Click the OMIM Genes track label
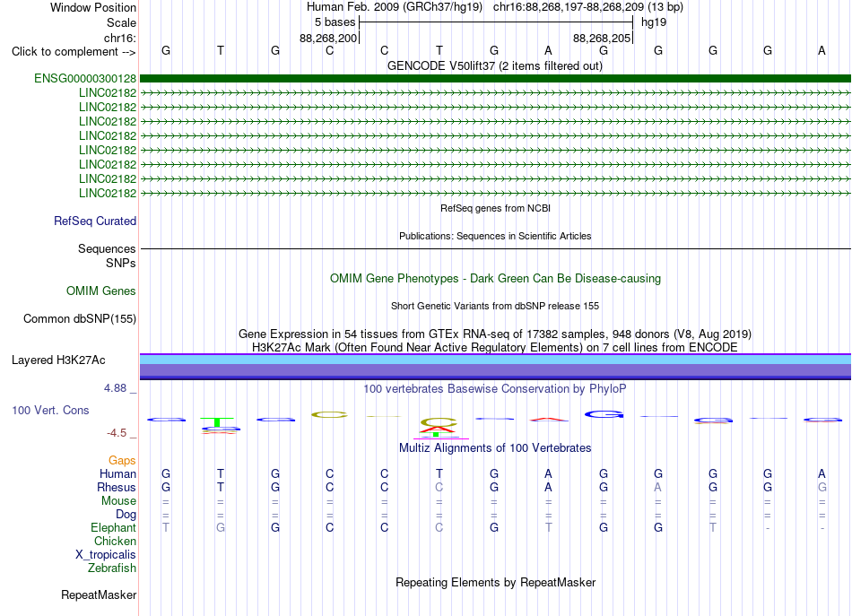Screen dimensions: 852x616 pos(100,291)
